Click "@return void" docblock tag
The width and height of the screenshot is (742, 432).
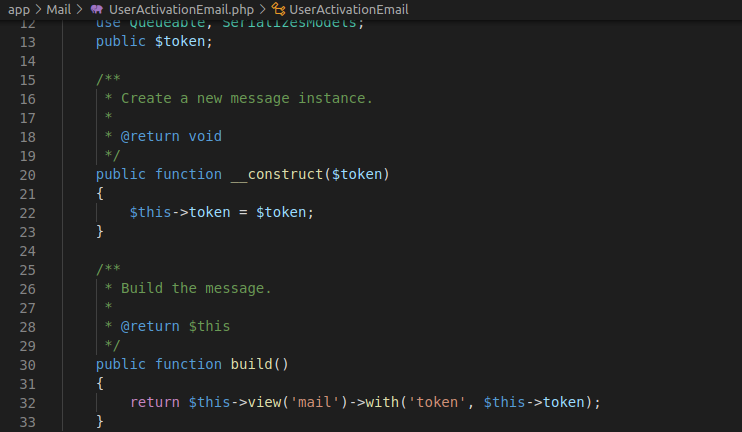click(171, 136)
